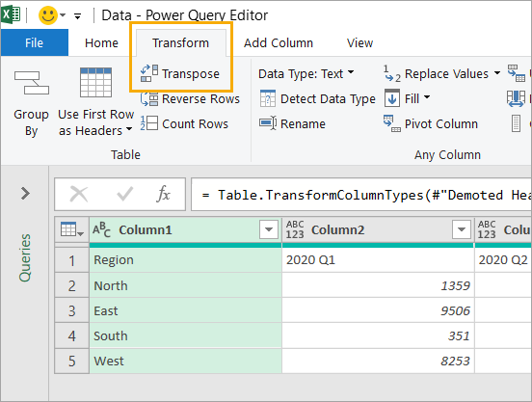
Task: Click the Excel application icon
Action: (x=12, y=14)
